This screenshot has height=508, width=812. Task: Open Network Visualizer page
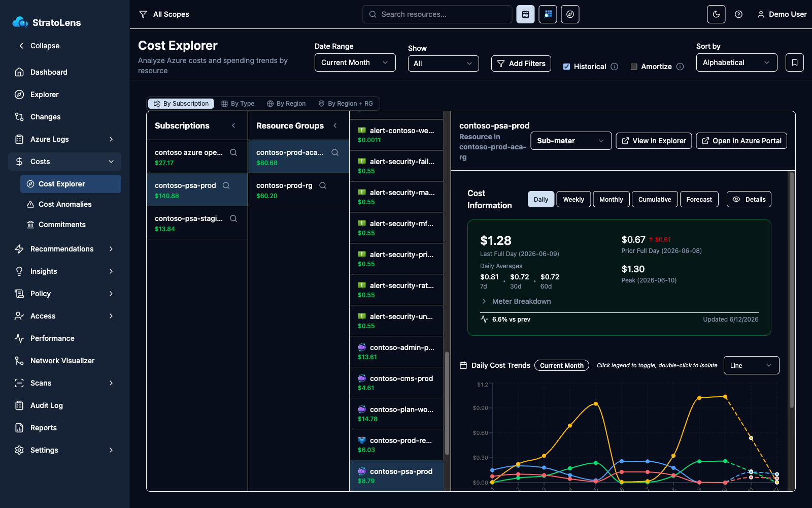tap(64, 361)
